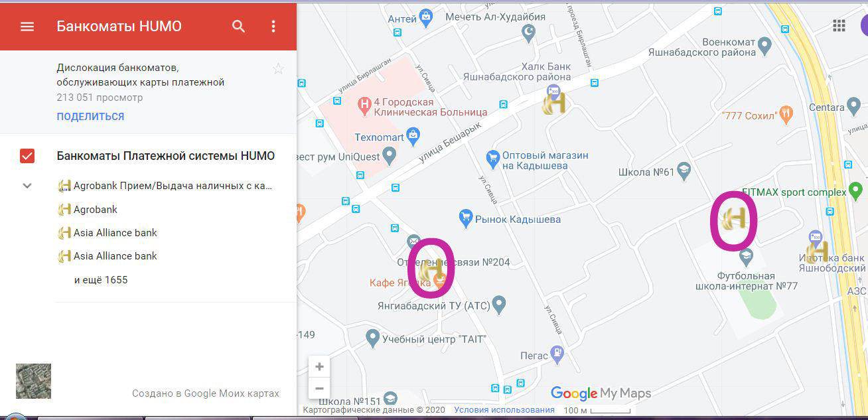This screenshot has height=420, width=868.
Task: Select the Agrobank list entry
Action: pos(96,210)
